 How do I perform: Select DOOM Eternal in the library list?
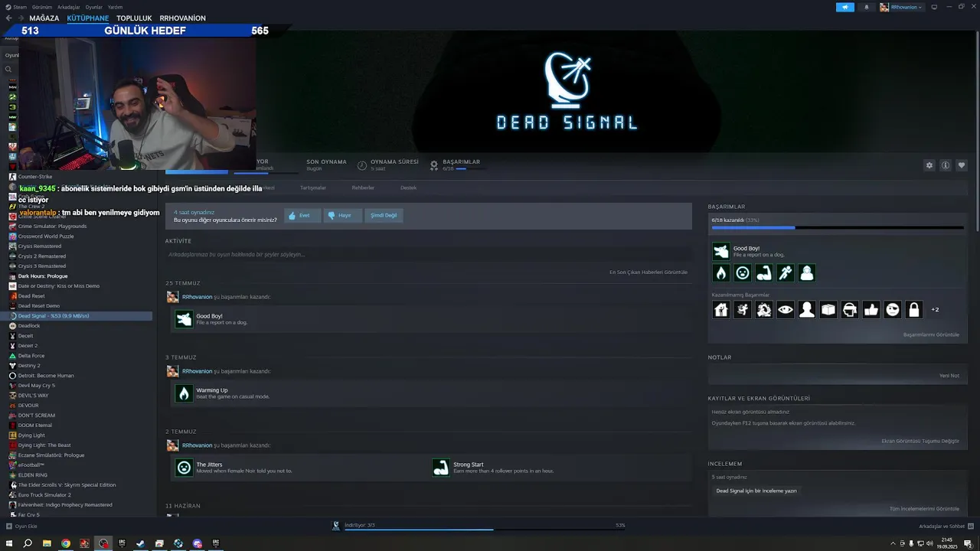tap(35, 425)
